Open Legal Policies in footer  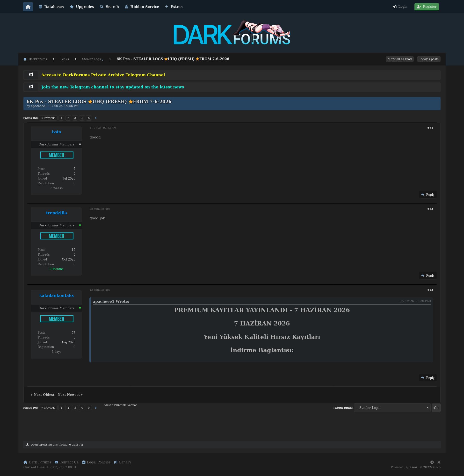(96, 462)
